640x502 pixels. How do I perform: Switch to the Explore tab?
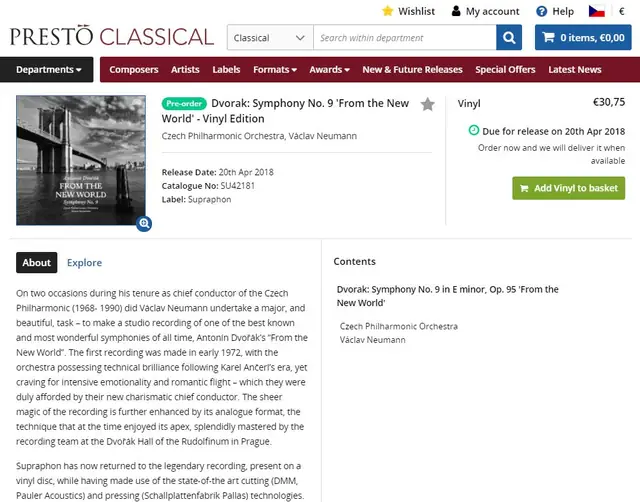point(84,262)
